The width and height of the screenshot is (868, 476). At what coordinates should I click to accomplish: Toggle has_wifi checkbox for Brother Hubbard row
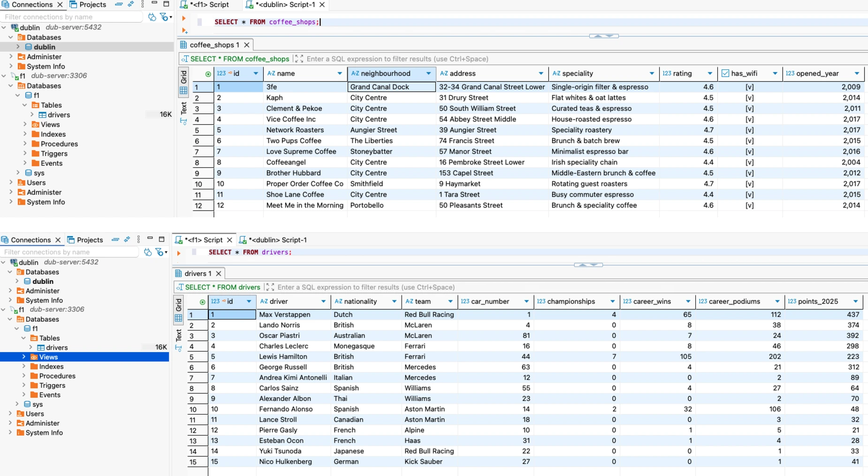749,173
